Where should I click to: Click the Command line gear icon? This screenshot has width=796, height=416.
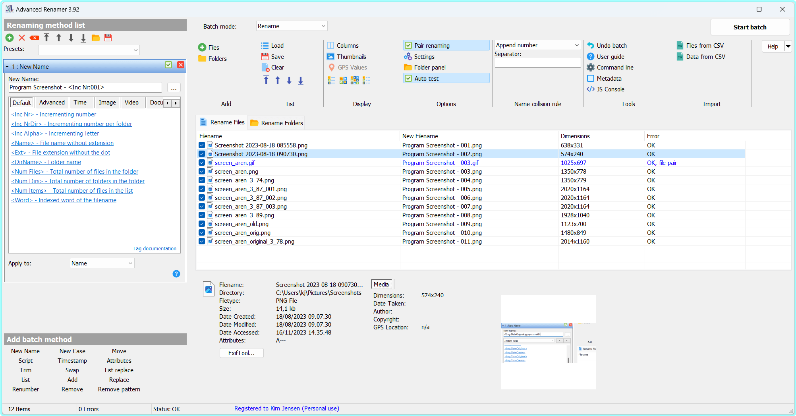pyautogui.click(x=588, y=67)
